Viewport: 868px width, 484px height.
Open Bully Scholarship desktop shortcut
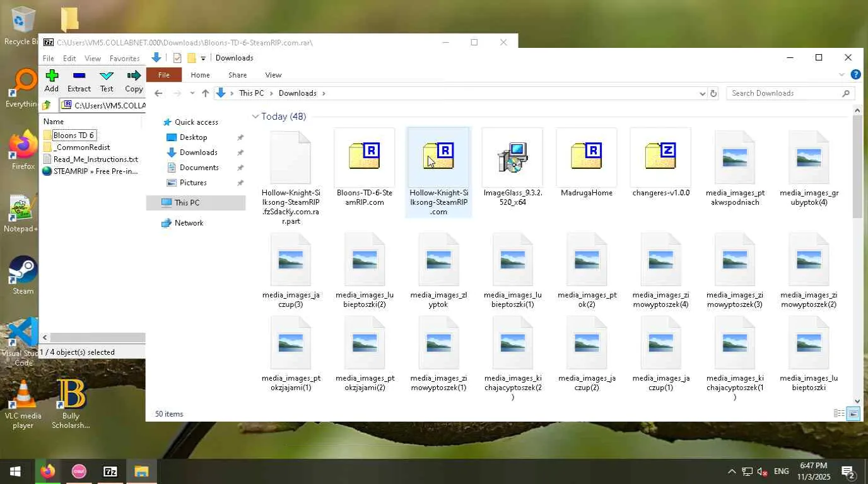(x=71, y=405)
